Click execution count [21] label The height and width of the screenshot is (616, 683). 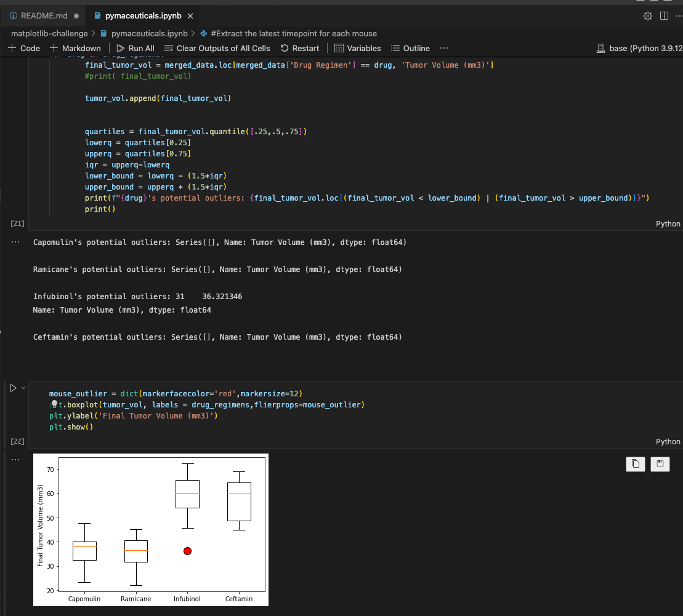click(17, 223)
